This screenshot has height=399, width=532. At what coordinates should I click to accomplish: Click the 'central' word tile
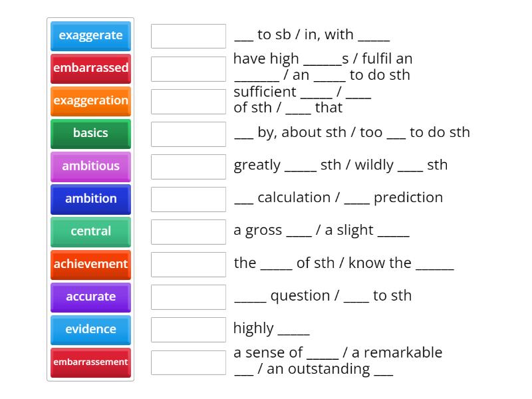click(x=90, y=231)
